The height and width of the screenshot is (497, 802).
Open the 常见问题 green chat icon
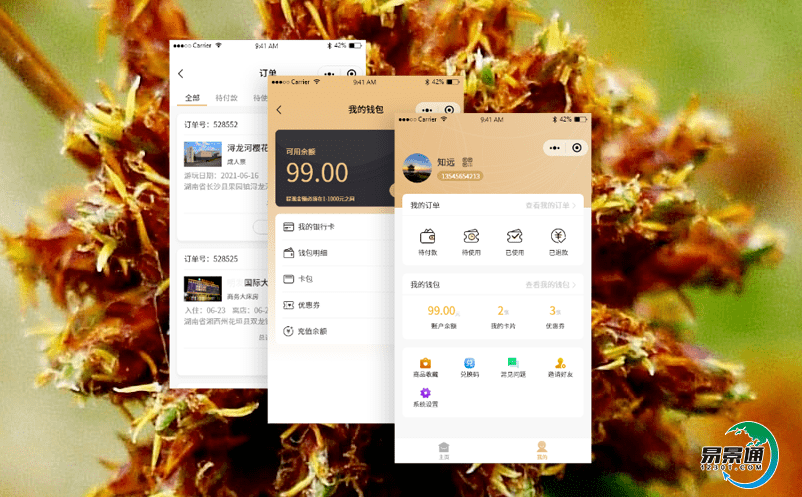tap(513, 363)
